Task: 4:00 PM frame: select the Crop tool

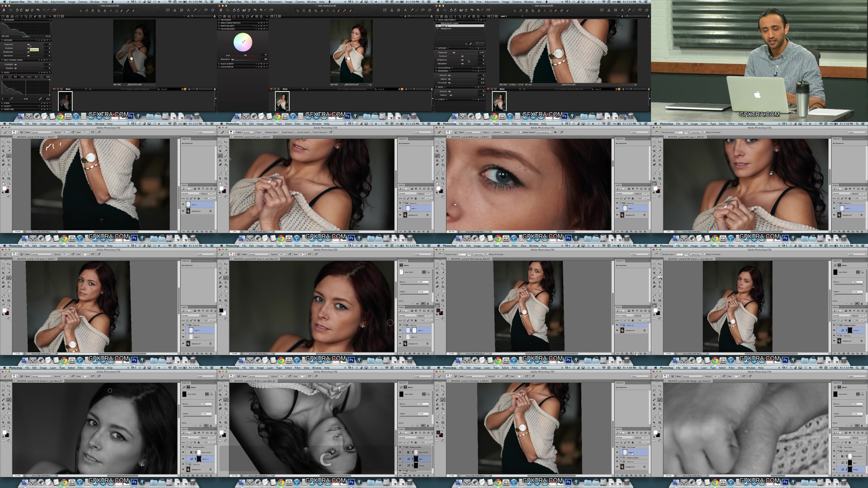Action: (x=3, y=395)
